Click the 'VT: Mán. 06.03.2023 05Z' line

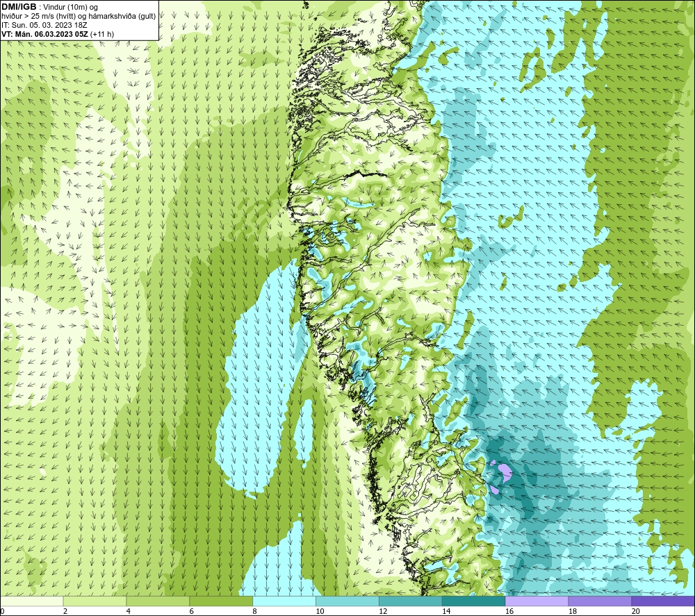[x=44, y=34]
